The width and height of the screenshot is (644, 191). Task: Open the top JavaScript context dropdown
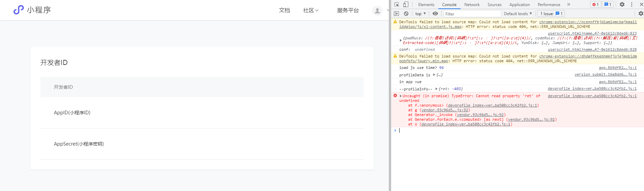(x=420, y=13)
